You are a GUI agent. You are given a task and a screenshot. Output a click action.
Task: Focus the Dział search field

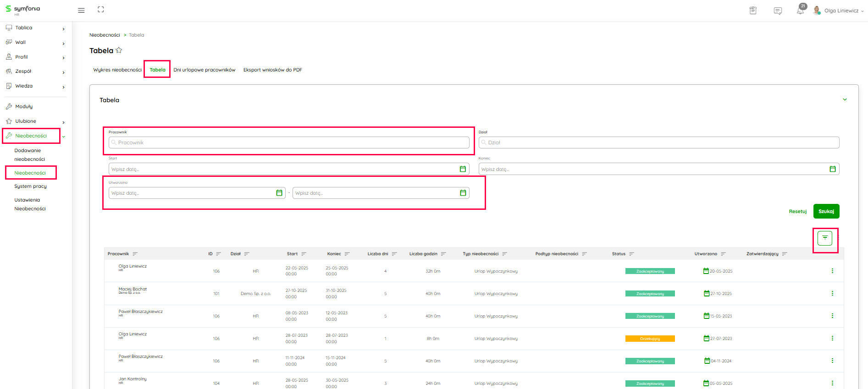point(659,142)
